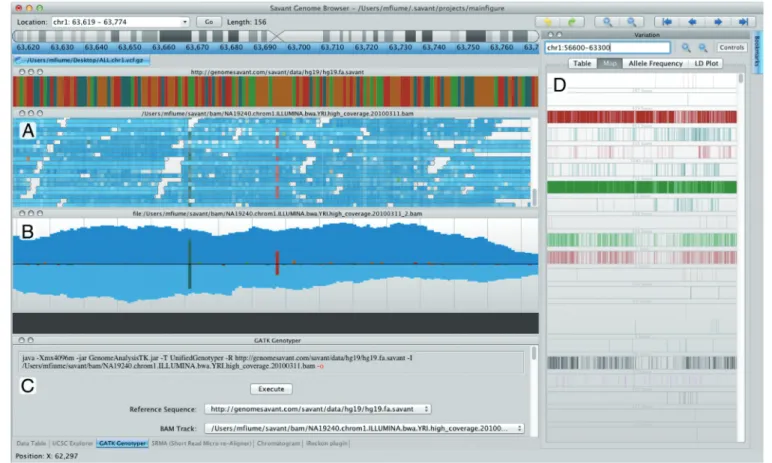Open the Variation Controls button
Image resolution: width=772 pixels, height=463 pixels.
pyautogui.click(x=731, y=47)
